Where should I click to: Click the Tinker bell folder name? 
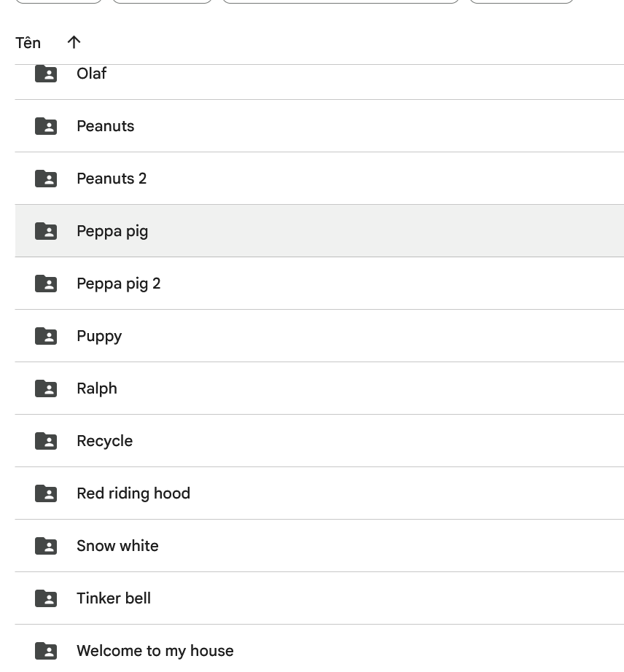tap(114, 598)
